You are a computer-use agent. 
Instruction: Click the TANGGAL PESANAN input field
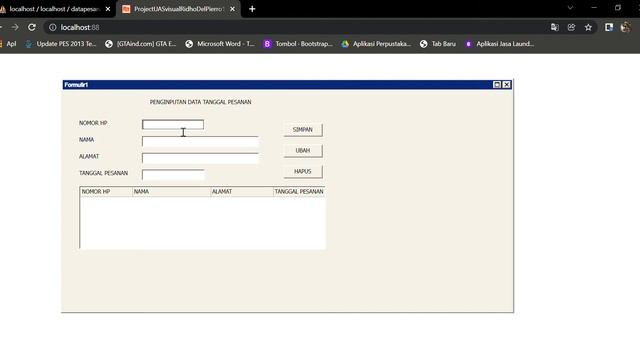coord(173,175)
